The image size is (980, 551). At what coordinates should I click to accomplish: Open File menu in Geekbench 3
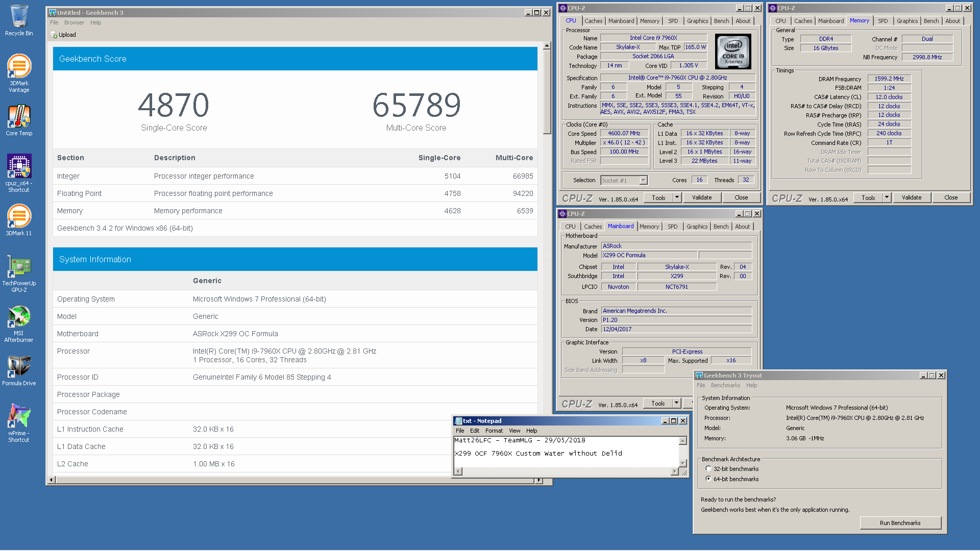tap(54, 22)
